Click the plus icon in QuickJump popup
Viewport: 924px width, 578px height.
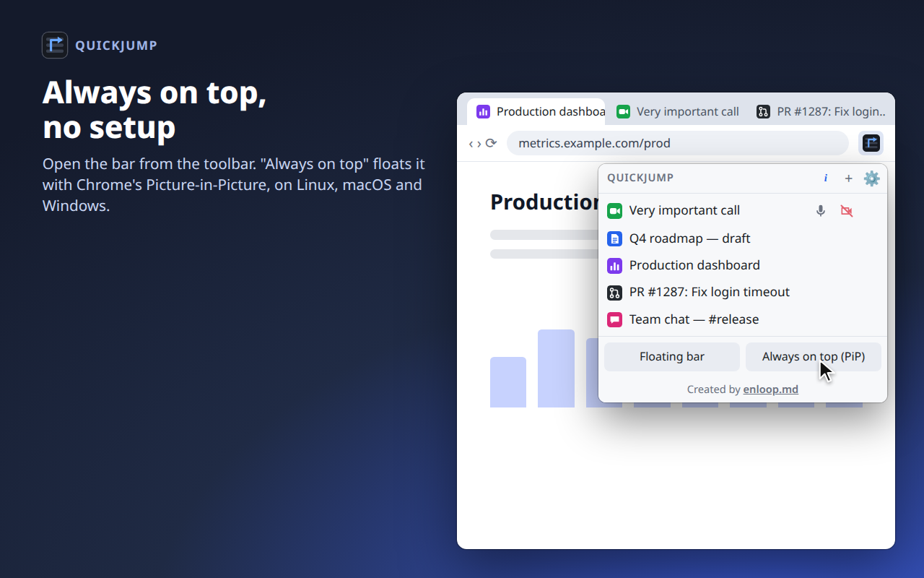[x=849, y=178]
